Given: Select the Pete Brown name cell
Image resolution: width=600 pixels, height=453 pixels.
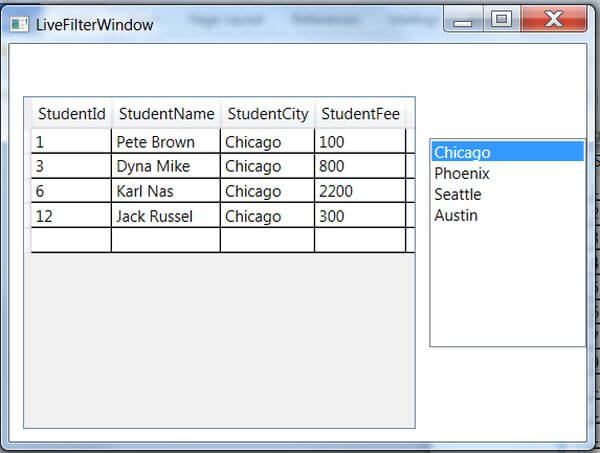Looking at the screenshot, I should point(166,142).
